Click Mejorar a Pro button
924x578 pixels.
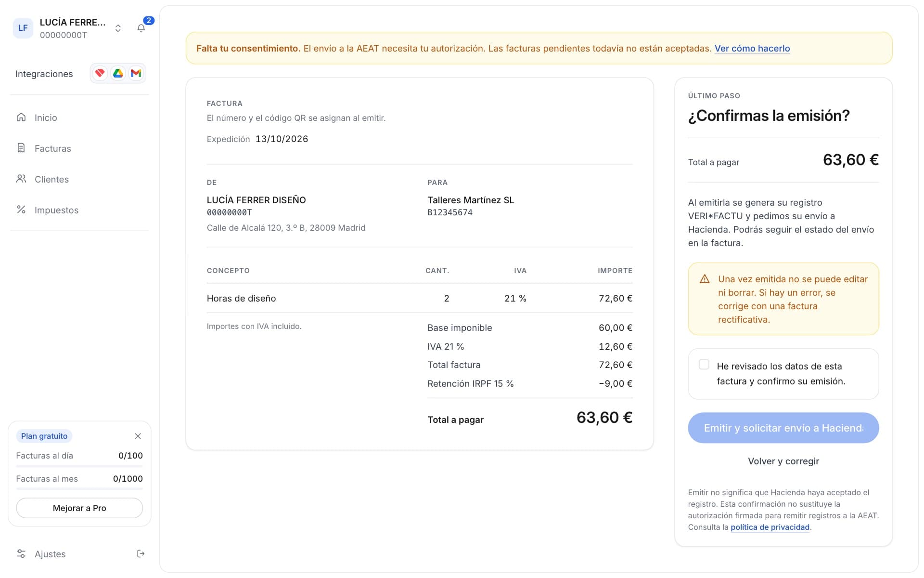(79, 508)
